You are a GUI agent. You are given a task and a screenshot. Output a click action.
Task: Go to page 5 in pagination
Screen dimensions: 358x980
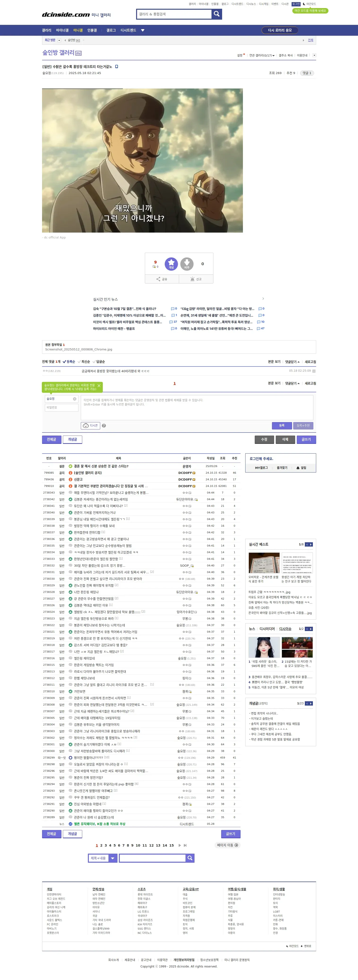(114, 845)
